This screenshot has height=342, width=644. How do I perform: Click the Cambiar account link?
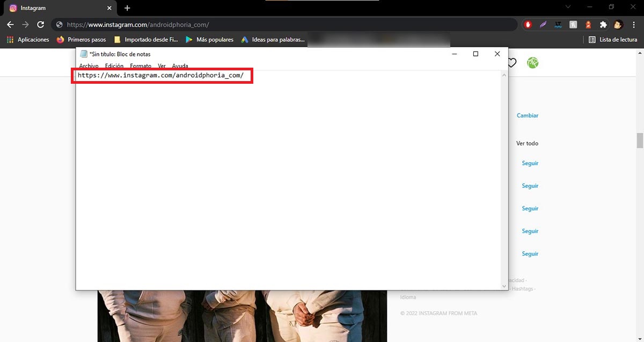coord(527,115)
